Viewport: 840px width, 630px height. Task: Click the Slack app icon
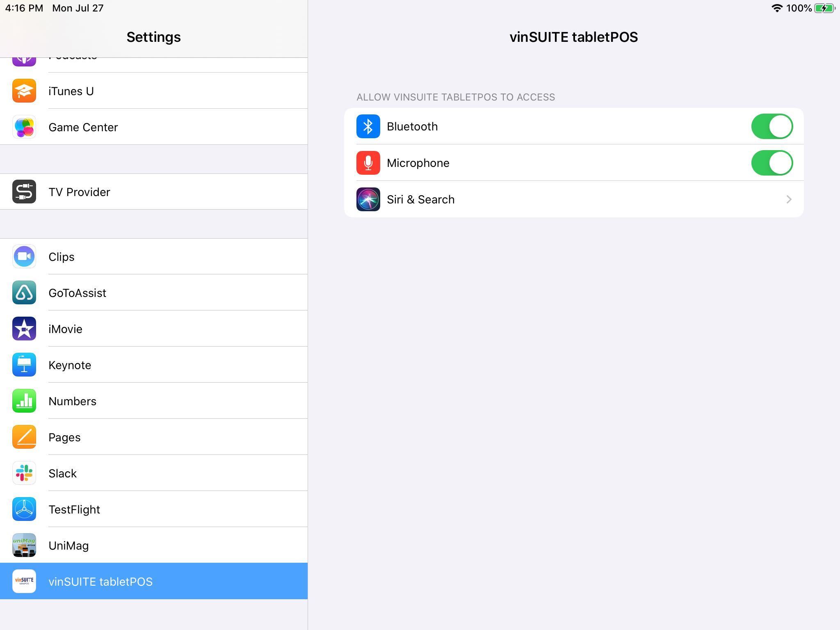(24, 473)
